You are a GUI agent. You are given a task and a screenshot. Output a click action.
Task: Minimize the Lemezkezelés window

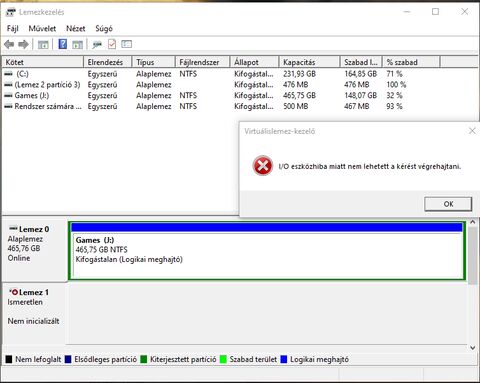407,12
